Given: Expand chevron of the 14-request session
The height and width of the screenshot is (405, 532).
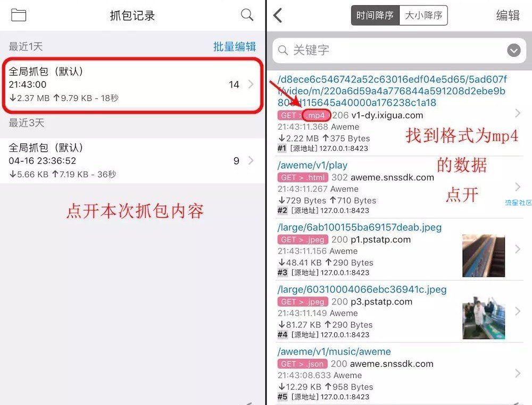Looking at the screenshot, I should point(251,85).
